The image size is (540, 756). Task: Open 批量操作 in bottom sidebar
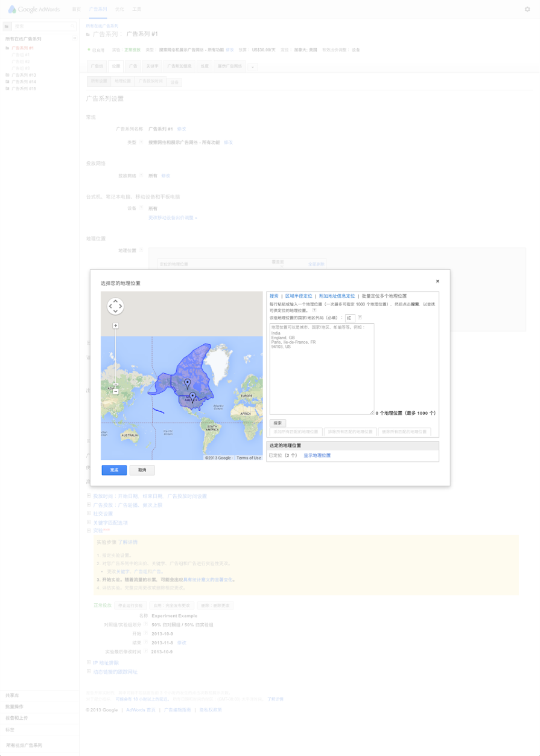click(x=14, y=706)
